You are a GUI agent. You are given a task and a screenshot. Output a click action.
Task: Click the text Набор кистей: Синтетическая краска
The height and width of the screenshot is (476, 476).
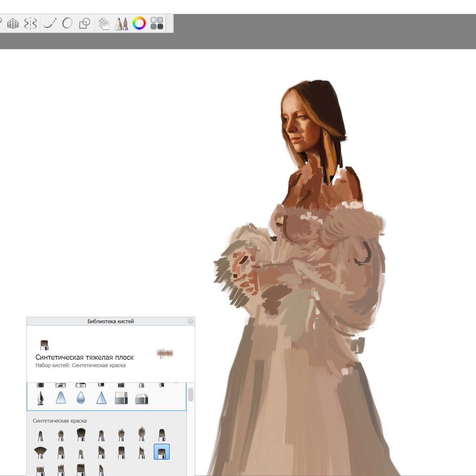(81, 365)
